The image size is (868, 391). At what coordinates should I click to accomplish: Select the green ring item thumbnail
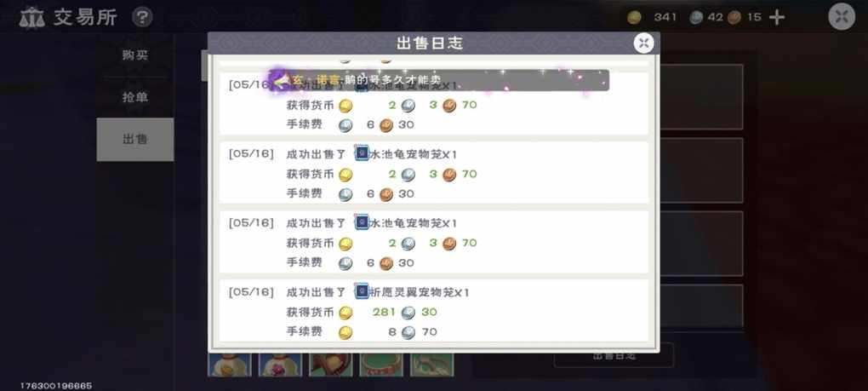[381, 365]
